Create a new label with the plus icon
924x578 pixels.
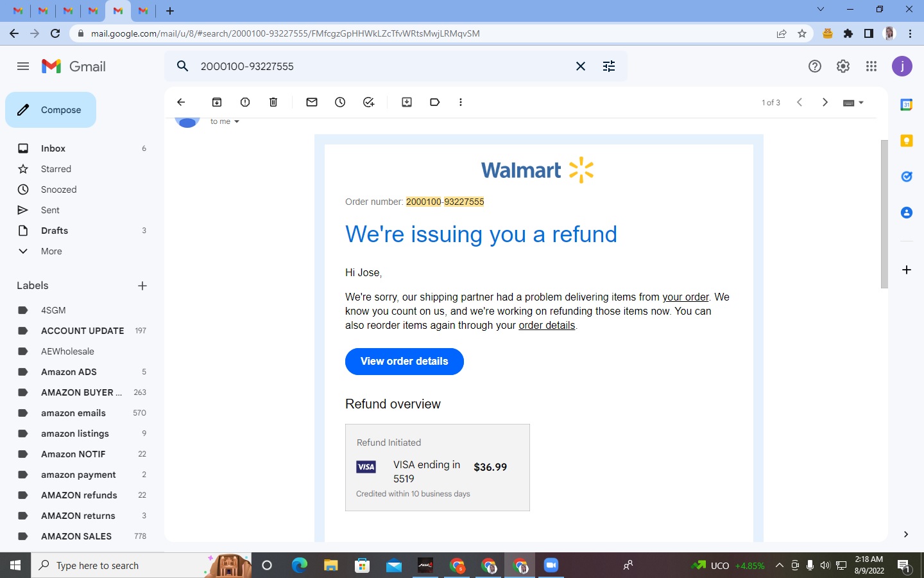pos(142,286)
